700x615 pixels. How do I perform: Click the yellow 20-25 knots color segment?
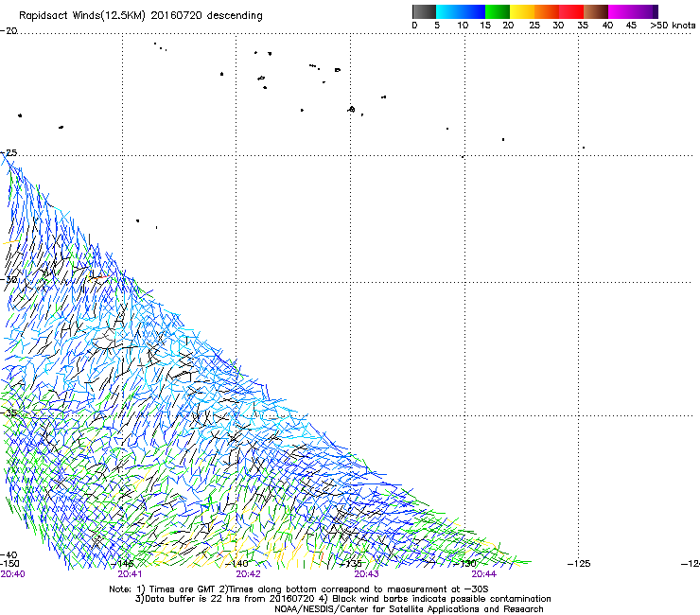pyautogui.click(x=522, y=11)
